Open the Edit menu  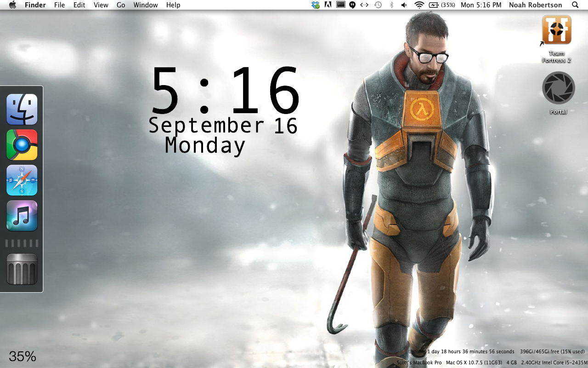79,5
